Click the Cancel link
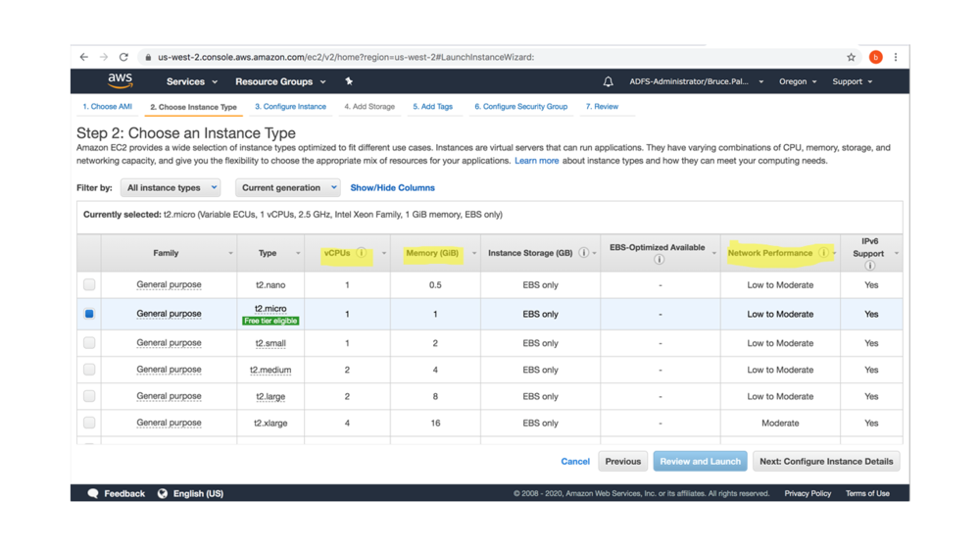 coord(575,462)
